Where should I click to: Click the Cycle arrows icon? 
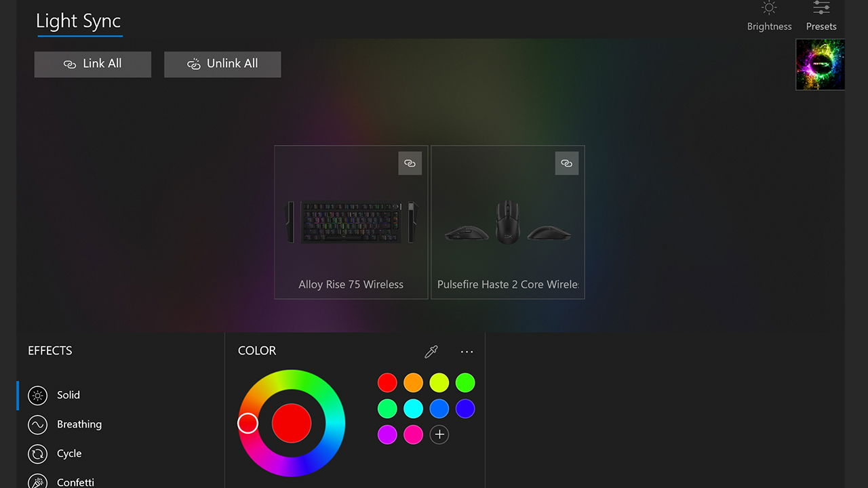point(37,454)
